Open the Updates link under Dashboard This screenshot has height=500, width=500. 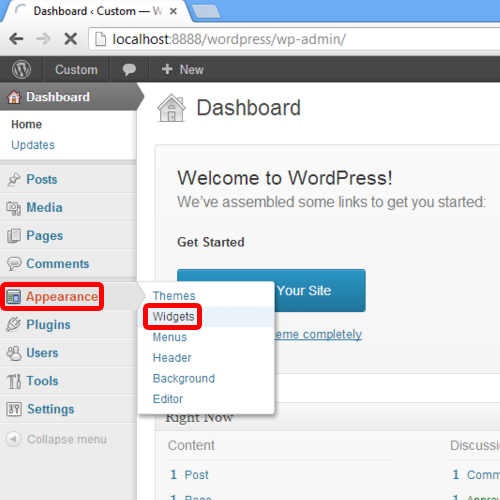point(33,145)
